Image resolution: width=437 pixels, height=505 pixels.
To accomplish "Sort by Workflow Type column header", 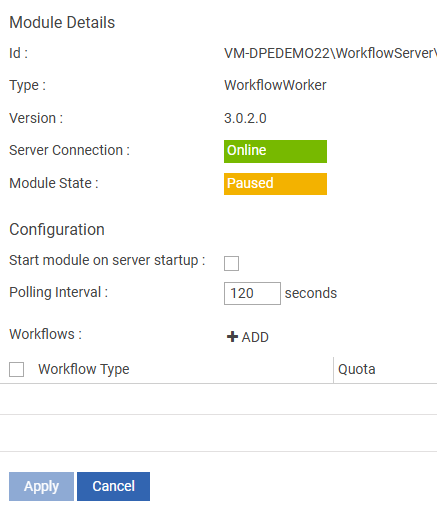I will click(84, 369).
